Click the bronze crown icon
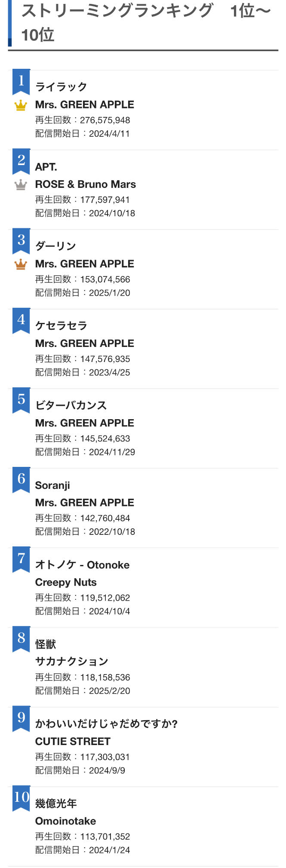Viewport: 286px width, 868px height. [21, 264]
